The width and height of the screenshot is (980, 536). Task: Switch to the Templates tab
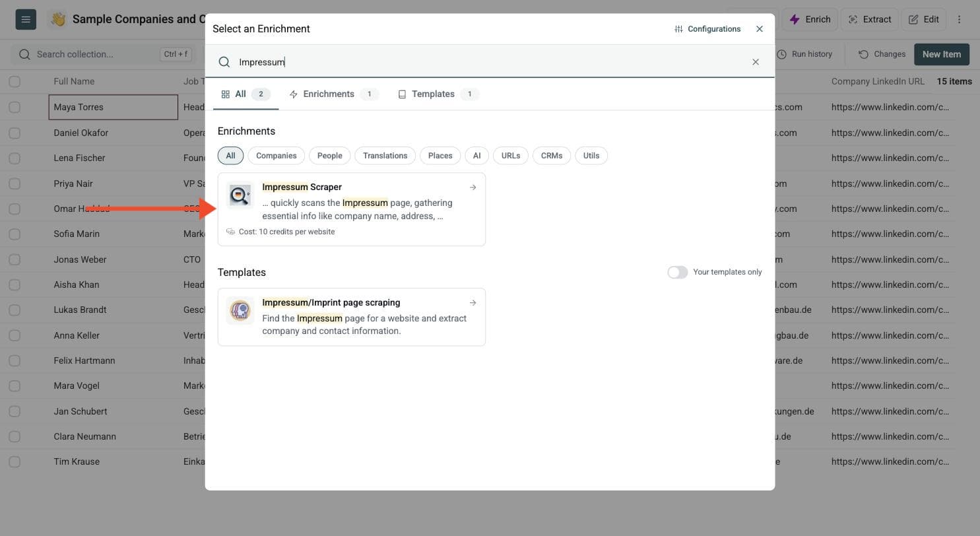438,94
